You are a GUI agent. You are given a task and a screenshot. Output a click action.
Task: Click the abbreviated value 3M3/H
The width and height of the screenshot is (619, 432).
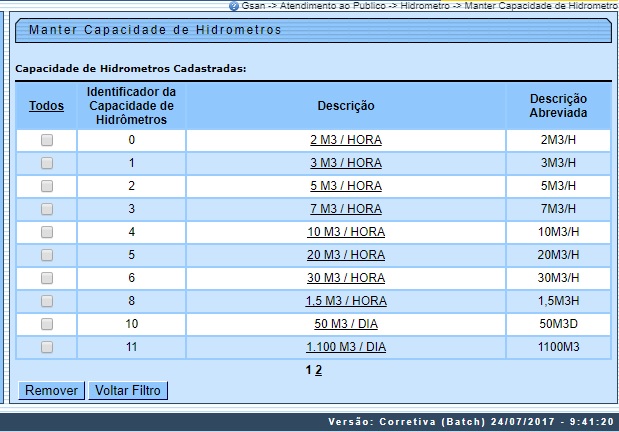tap(558, 163)
